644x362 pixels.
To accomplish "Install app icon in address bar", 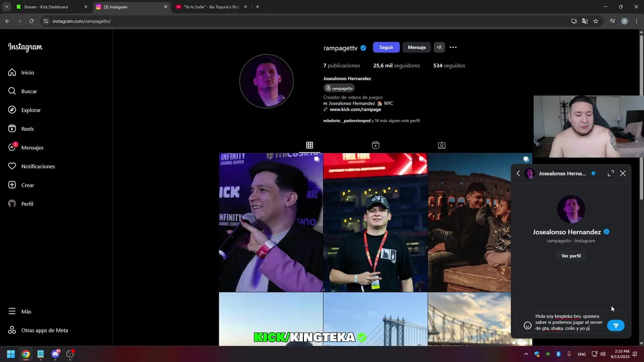I will [x=574, y=21].
